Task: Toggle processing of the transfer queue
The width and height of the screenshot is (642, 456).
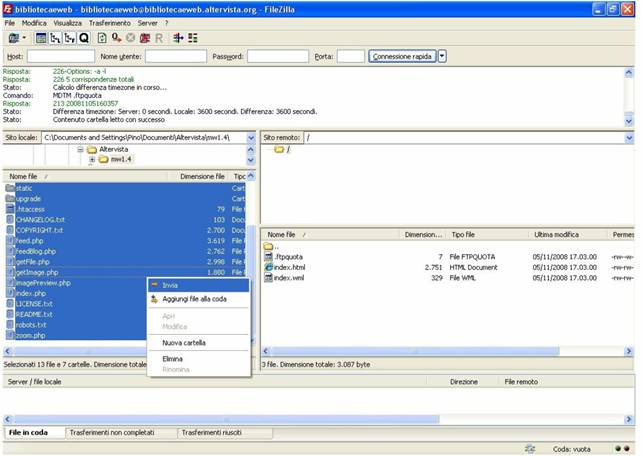Action: coord(116,38)
